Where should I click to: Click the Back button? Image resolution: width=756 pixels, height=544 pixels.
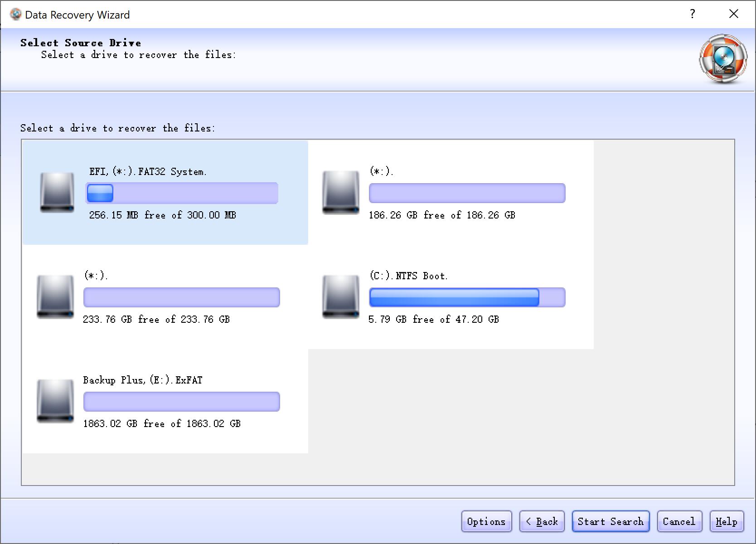click(542, 521)
